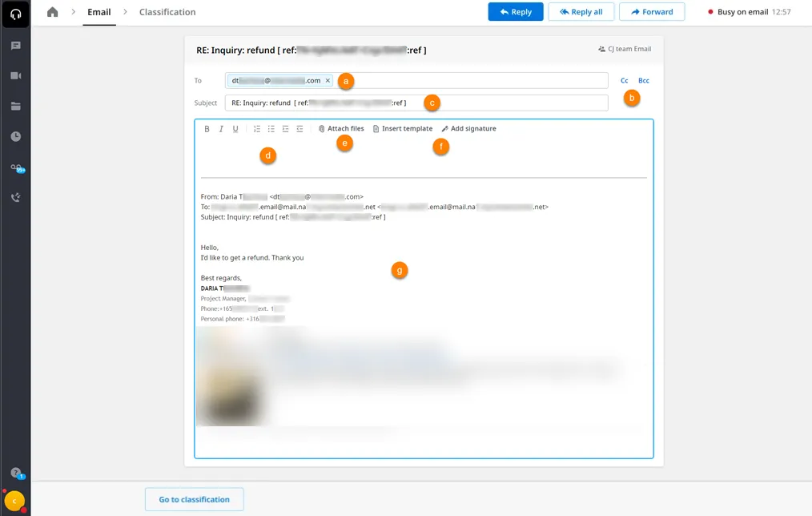Viewport: 812px width, 516px height.
Task: Open the video camera sidebar icon
Action: point(15,75)
